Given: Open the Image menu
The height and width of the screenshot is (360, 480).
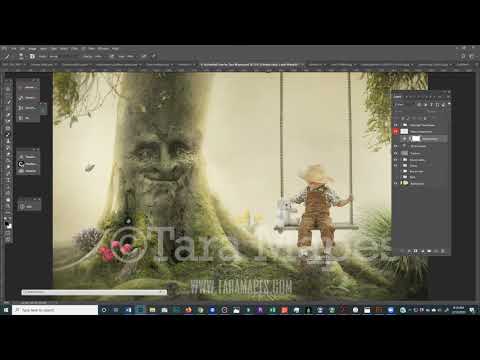Looking at the screenshot, I should pos(32,48).
